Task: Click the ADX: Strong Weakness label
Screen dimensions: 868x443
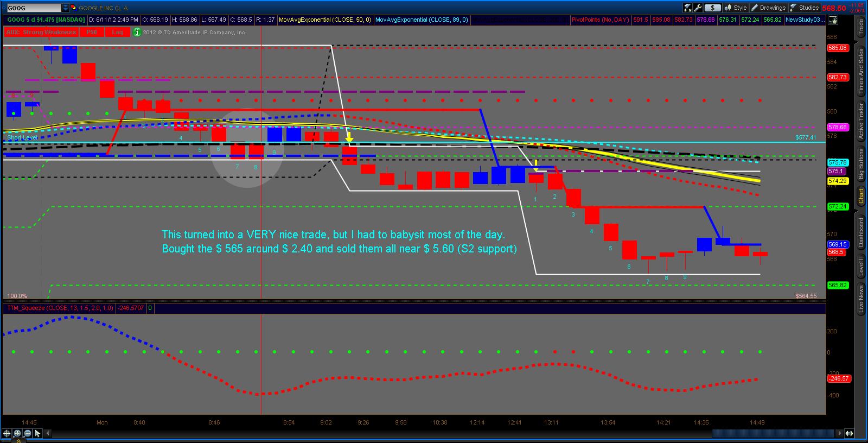Action: (41, 32)
